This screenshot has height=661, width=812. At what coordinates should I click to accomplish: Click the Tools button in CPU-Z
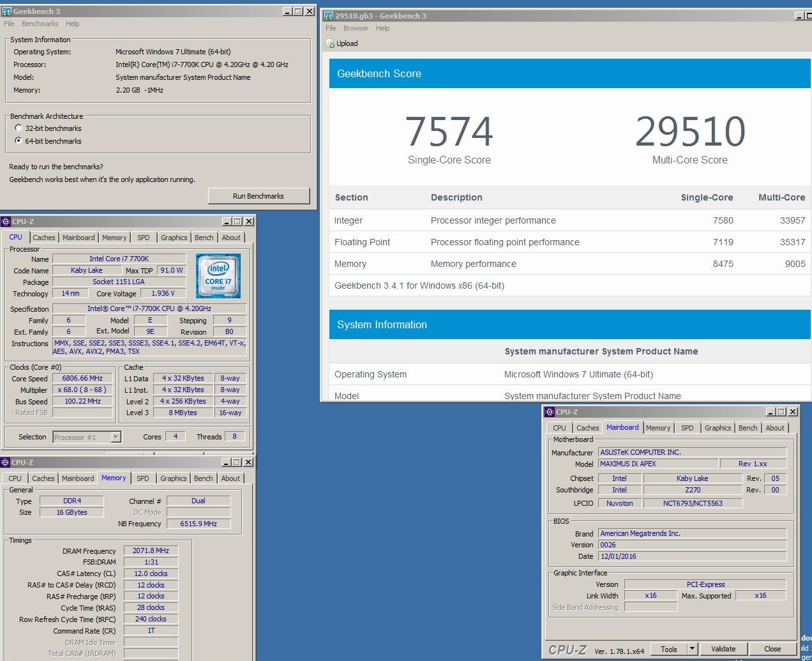point(669,649)
